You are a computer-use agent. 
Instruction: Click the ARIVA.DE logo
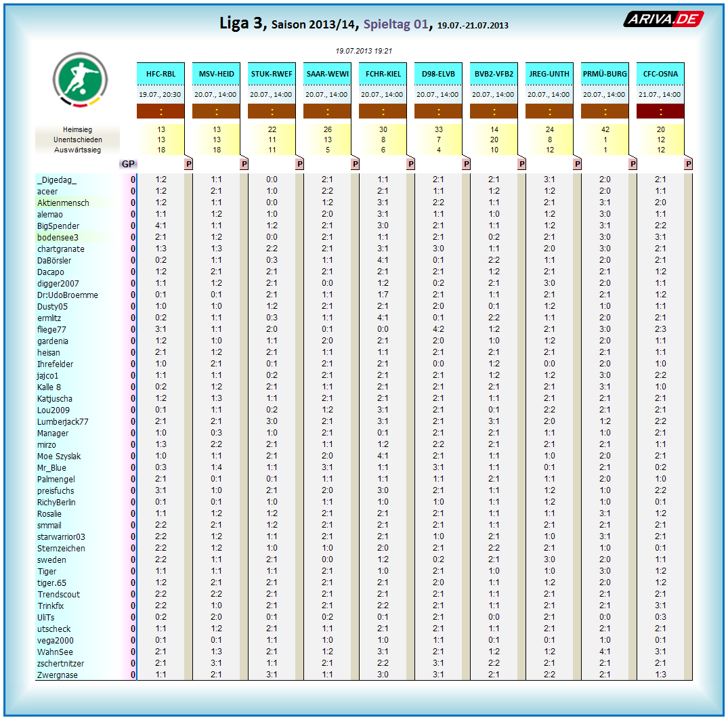pos(663,20)
